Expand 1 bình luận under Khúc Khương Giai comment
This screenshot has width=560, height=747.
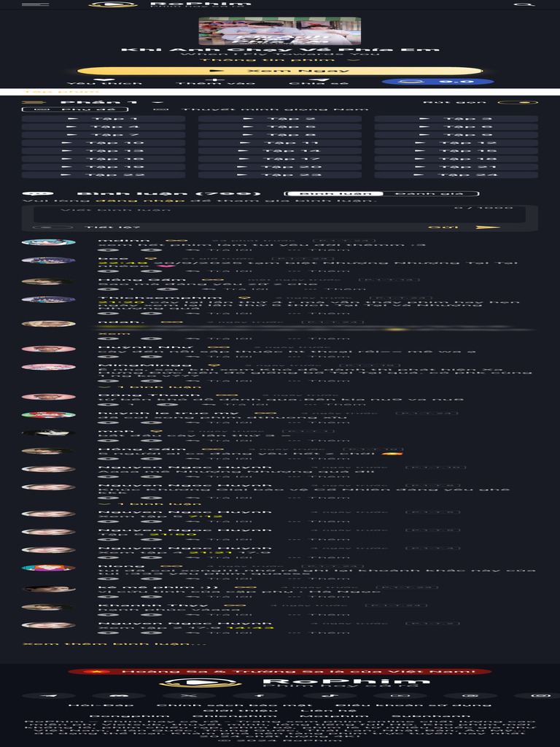click(149, 504)
